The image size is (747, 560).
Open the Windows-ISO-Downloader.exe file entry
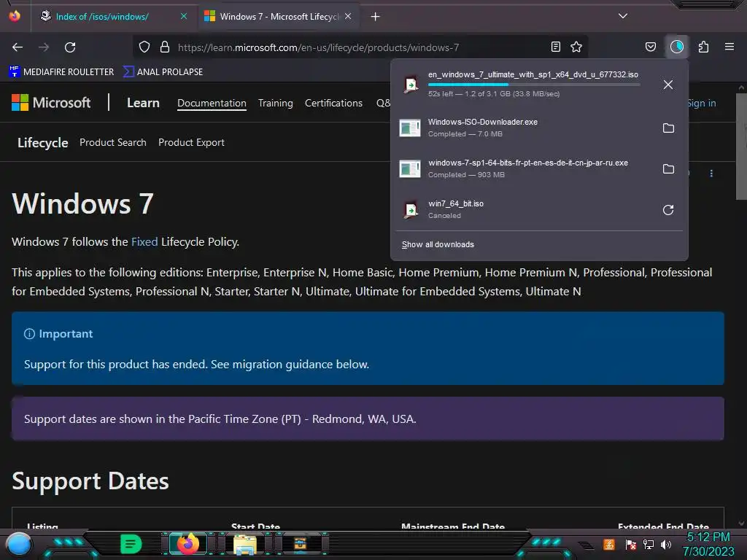tap(525, 128)
